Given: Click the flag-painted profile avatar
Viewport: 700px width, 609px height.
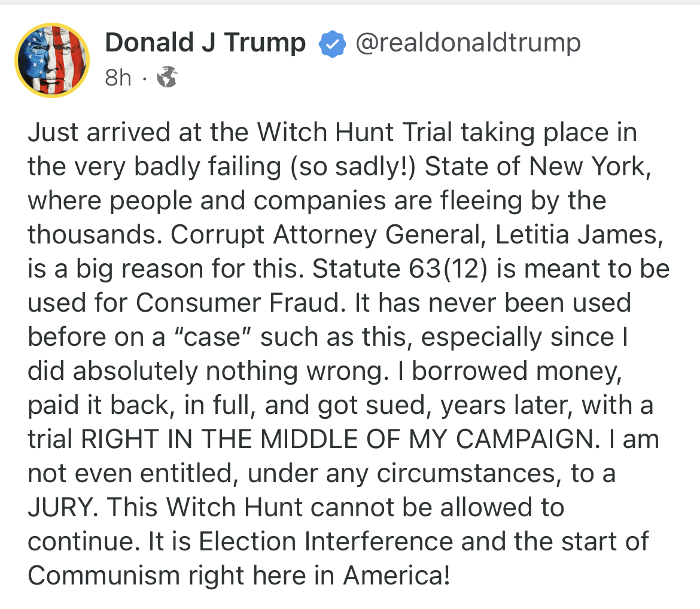Looking at the screenshot, I should (52, 60).
